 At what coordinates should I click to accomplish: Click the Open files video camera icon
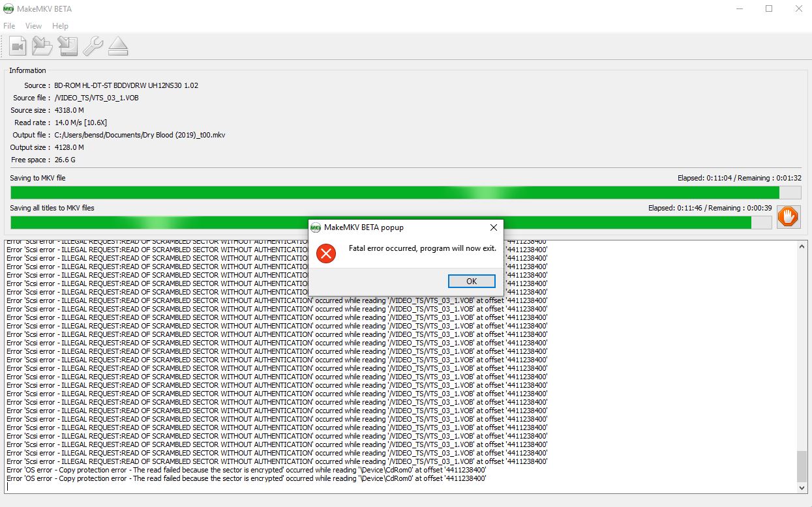18,46
